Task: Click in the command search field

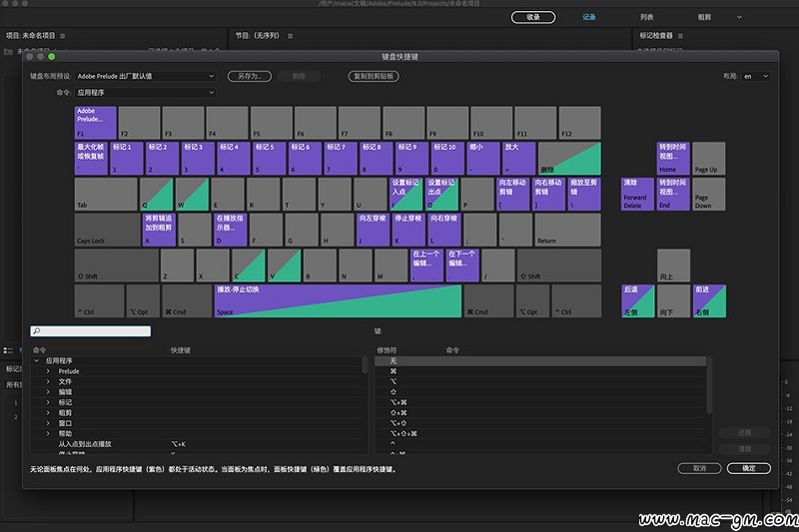Action: pos(91,331)
